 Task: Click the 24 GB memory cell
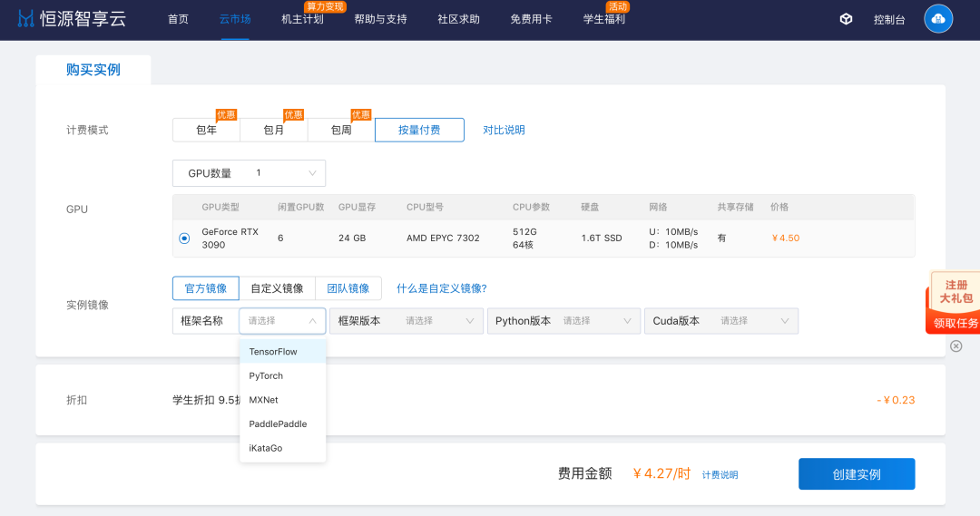[x=352, y=238]
